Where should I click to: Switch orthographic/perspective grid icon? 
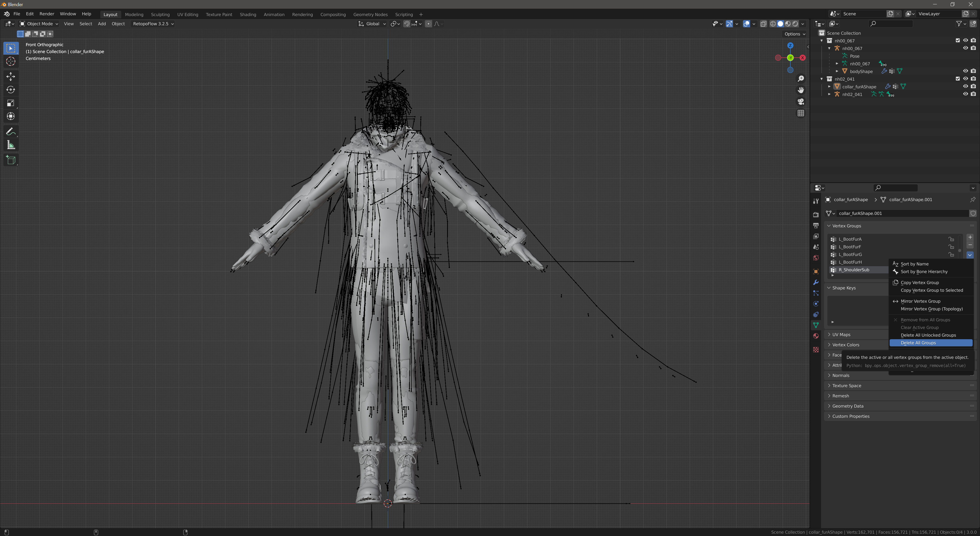[801, 113]
